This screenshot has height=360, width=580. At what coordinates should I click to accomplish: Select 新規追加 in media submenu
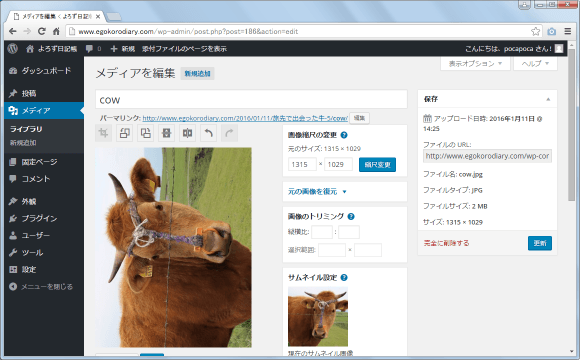point(23,143)
